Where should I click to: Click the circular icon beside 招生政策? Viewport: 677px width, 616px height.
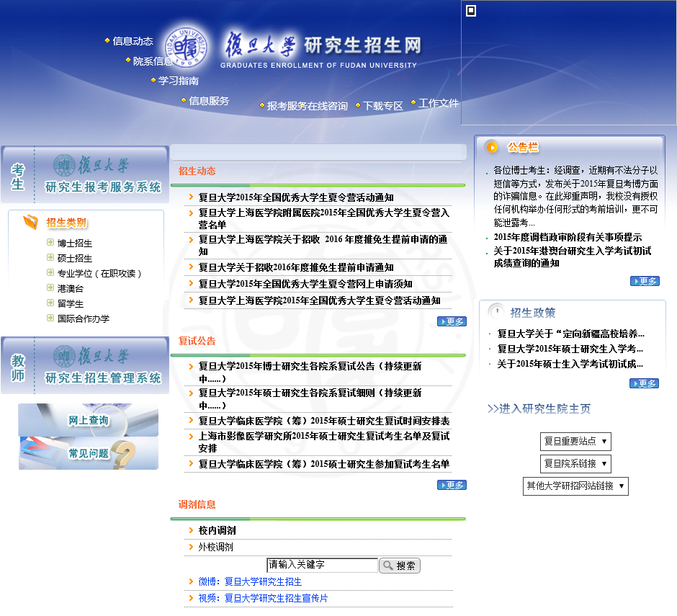pos(496,311)
